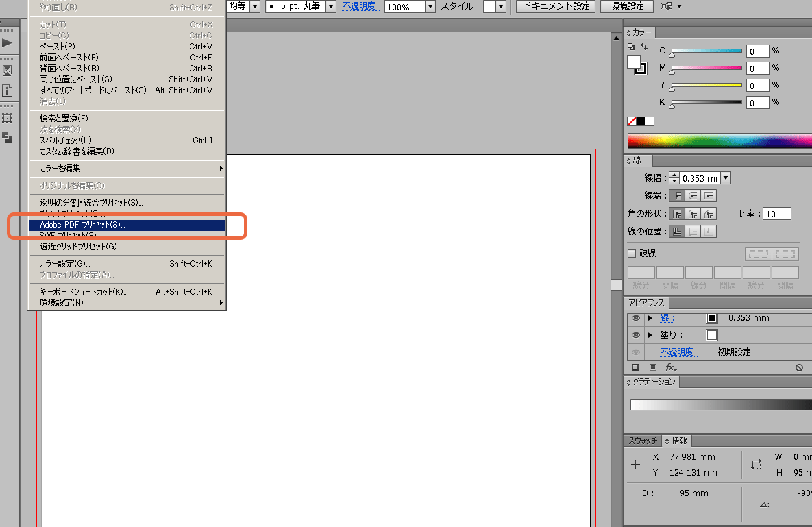Click the 塗り fill swatch in Appearance

(x=712, y=335)
